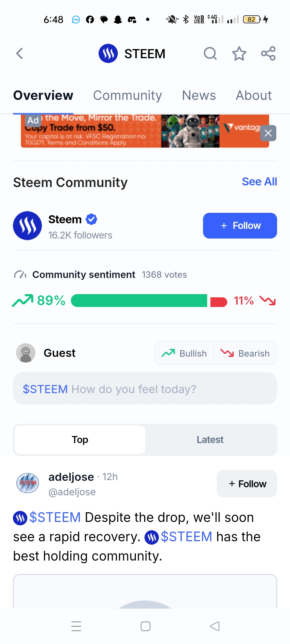Open the News tab
This screenshot has height=644, width=290.
click(x=199, y=96)
